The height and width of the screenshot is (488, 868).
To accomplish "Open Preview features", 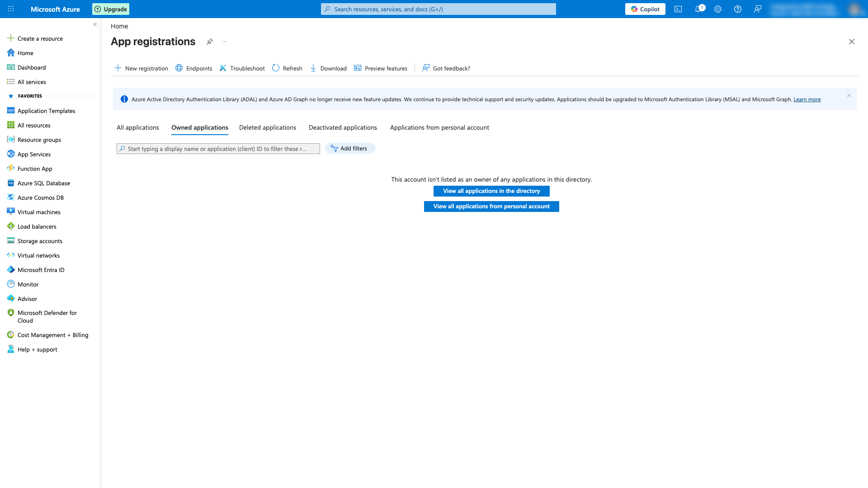I will click(381, 68).
